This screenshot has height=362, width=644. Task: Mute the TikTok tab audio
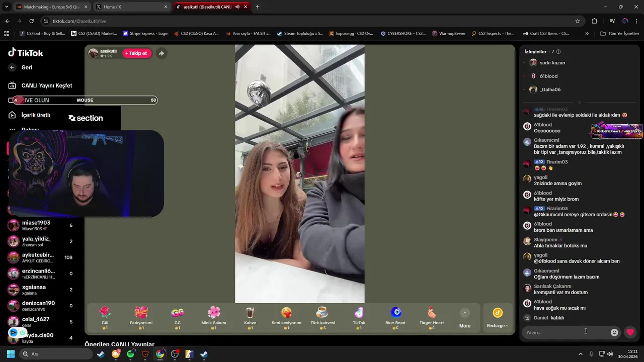pyautogui.click(x=237, y=7)
